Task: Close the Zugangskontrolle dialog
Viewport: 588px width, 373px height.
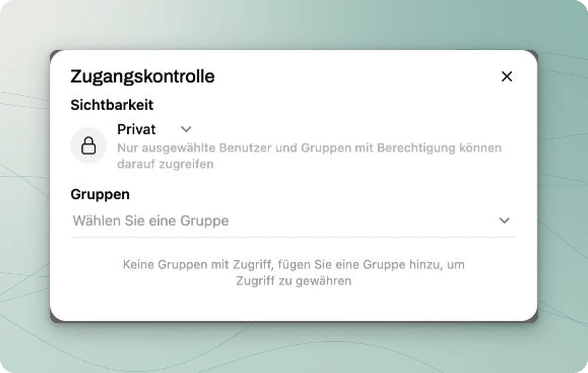Action: [x=507, y=77]
